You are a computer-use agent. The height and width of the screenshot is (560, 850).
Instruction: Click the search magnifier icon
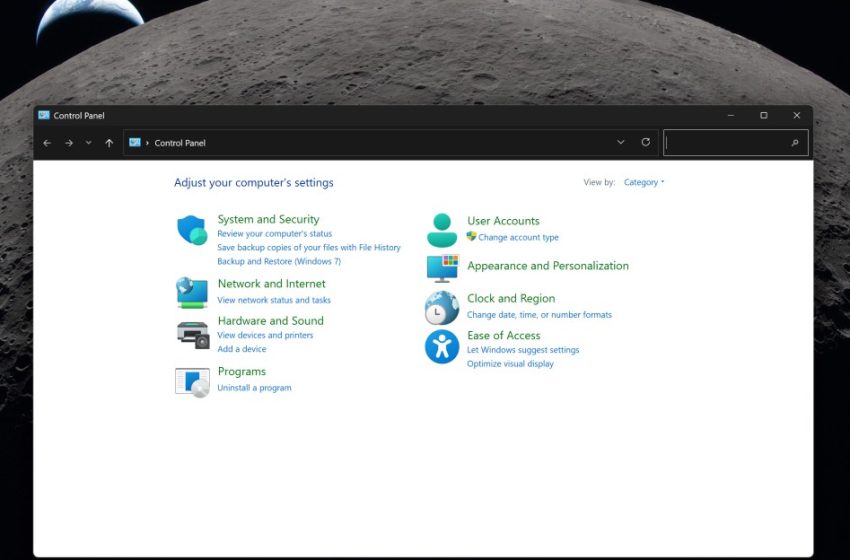pos(795,143)
